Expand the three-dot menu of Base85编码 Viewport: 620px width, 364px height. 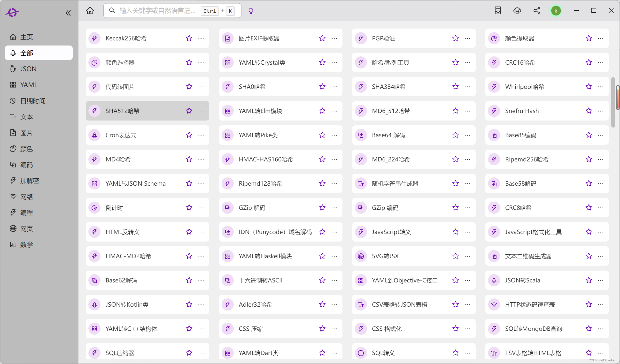601,135
